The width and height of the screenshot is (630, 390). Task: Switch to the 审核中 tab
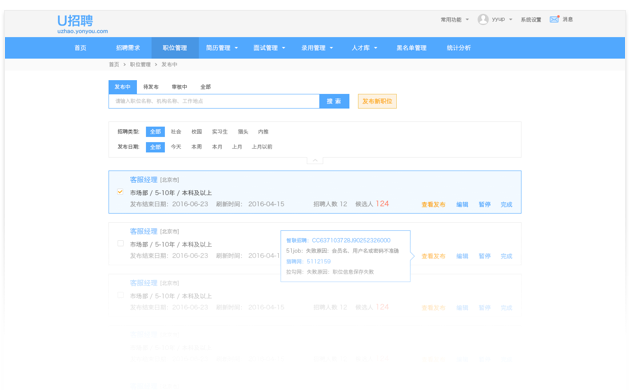point(179,87)
